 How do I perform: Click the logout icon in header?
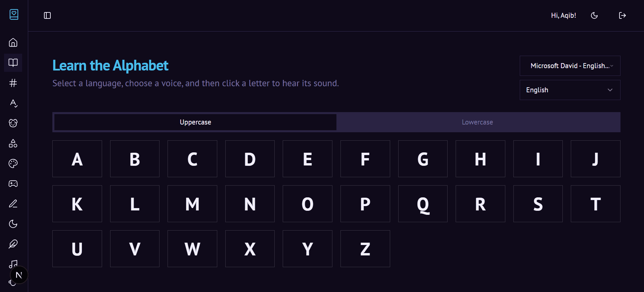point(622,15)
